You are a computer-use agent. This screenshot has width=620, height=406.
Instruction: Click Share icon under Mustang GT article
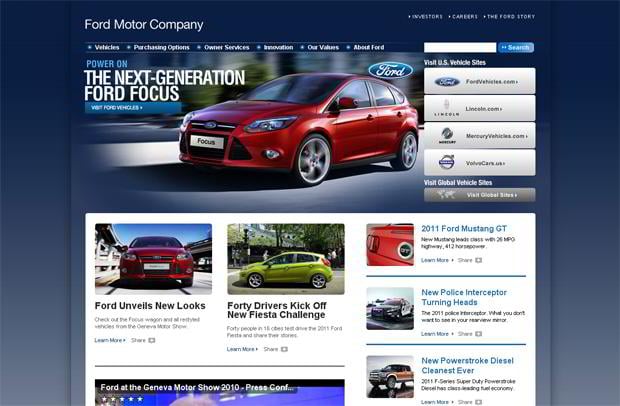click(x=478, y=260)
